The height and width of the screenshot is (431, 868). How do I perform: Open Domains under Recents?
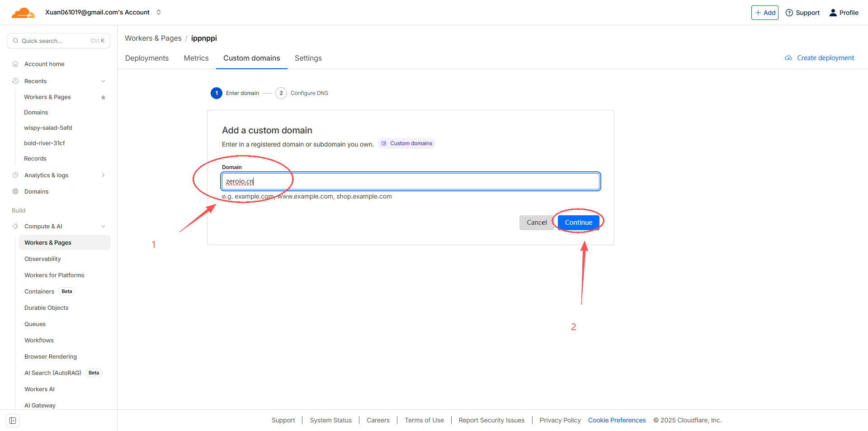[36, 112]
